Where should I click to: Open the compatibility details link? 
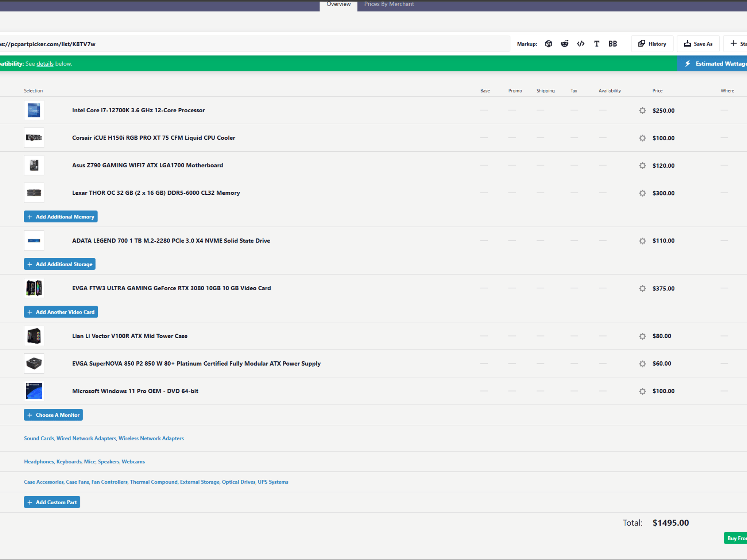[x=45, y=64]
